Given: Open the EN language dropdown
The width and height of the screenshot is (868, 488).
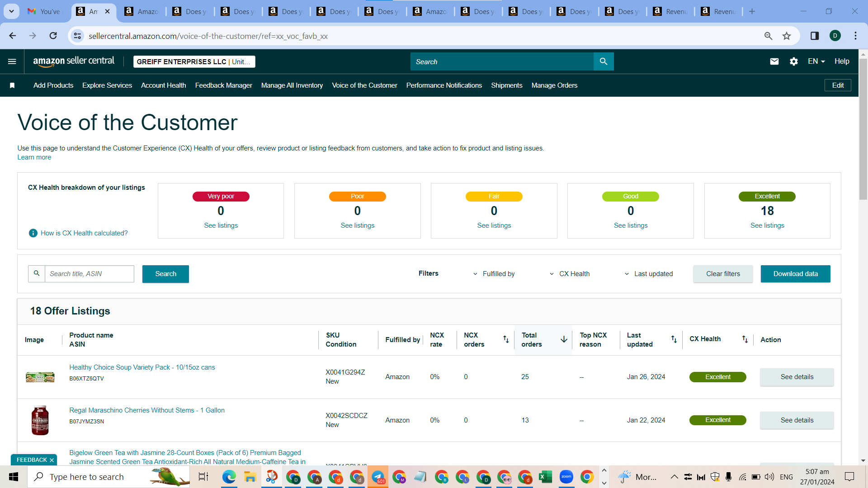Looking at the screenshot, I should (x=816, y=61).
